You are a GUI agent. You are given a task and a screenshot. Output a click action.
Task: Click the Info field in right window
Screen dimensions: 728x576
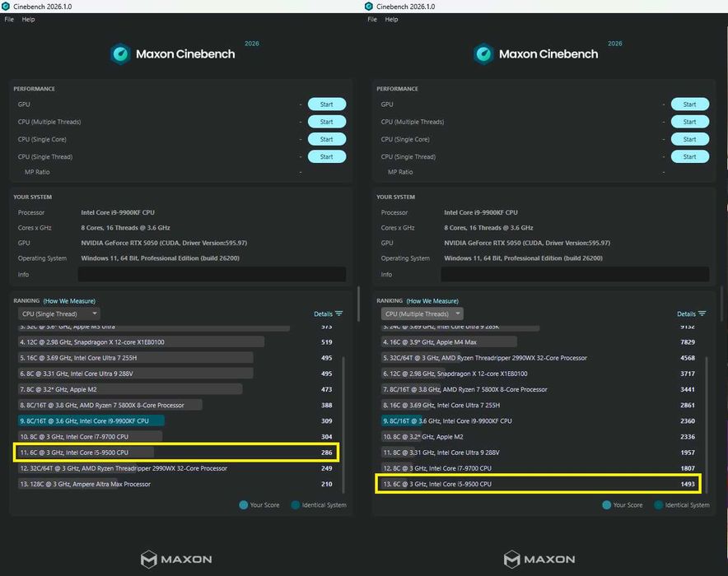coord(575,274)
